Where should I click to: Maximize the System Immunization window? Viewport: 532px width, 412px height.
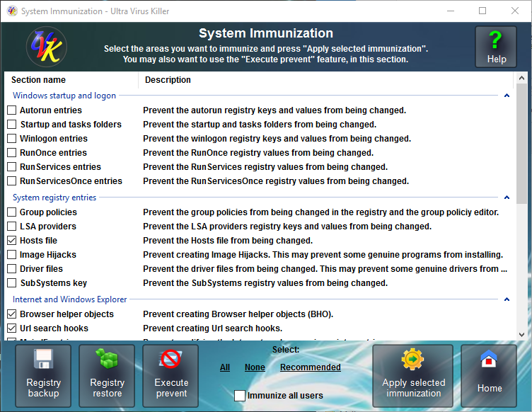click(482, 11)
